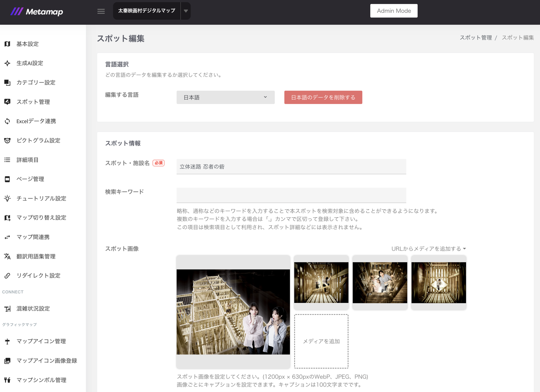Click the チュートリアル設定 lightbulb icon
Image resolution: width=540 pixels, height=392 pixels.
[x=7, y=198]
